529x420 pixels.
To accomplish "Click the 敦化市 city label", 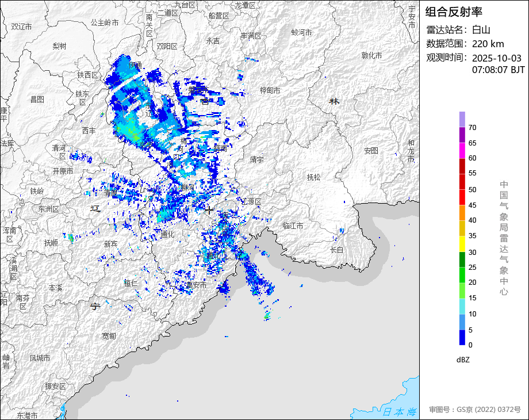I will coord(372,55).
